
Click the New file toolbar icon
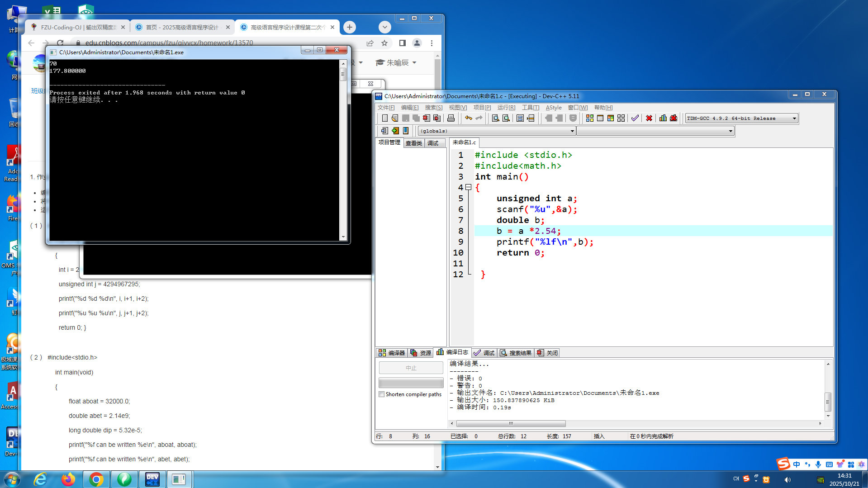384,118
